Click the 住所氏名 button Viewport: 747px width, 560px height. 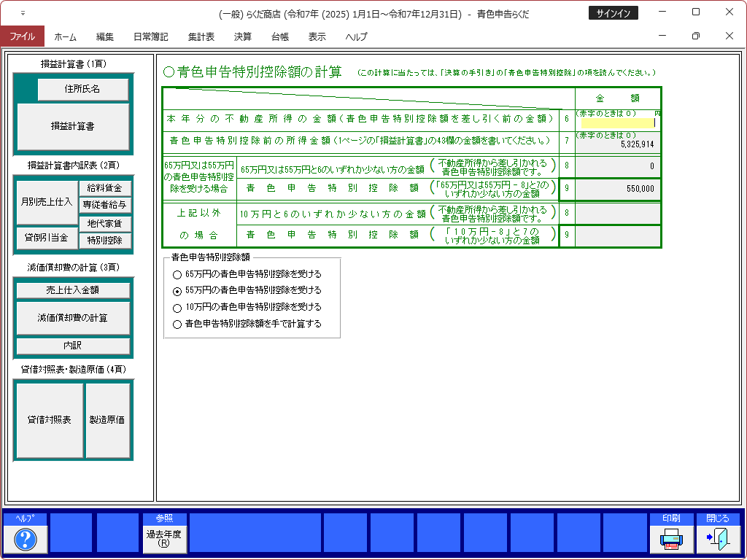[83, 89]
